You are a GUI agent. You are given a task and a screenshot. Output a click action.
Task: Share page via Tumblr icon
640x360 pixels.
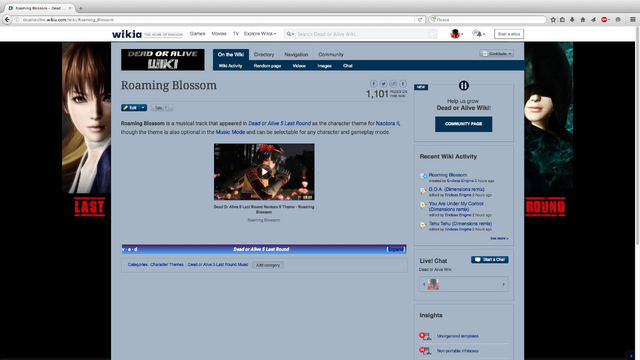403,84
